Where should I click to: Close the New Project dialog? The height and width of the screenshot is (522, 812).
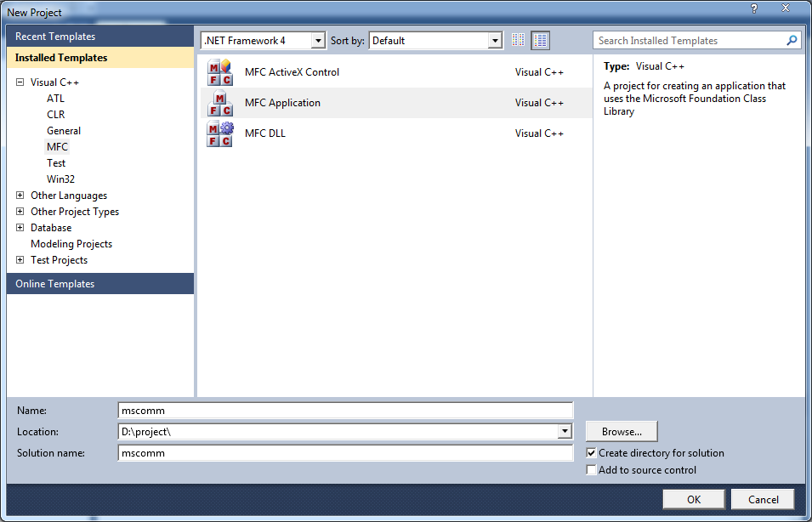click(786, 9)
